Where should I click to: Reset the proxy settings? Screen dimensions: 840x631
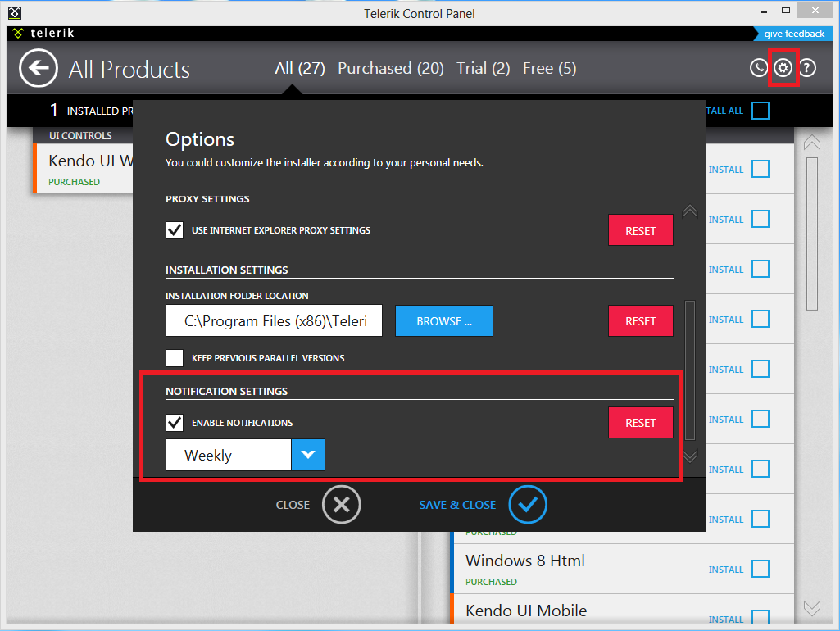point(641,230)
